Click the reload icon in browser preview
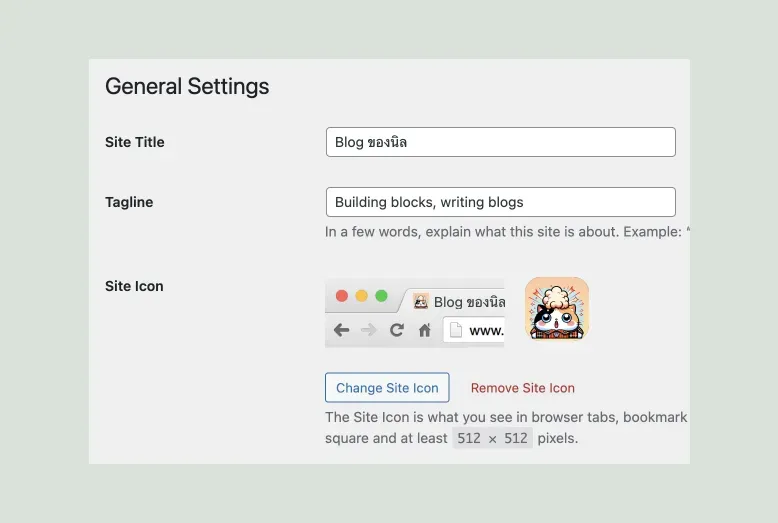The image size is (778, 523). 397,330
